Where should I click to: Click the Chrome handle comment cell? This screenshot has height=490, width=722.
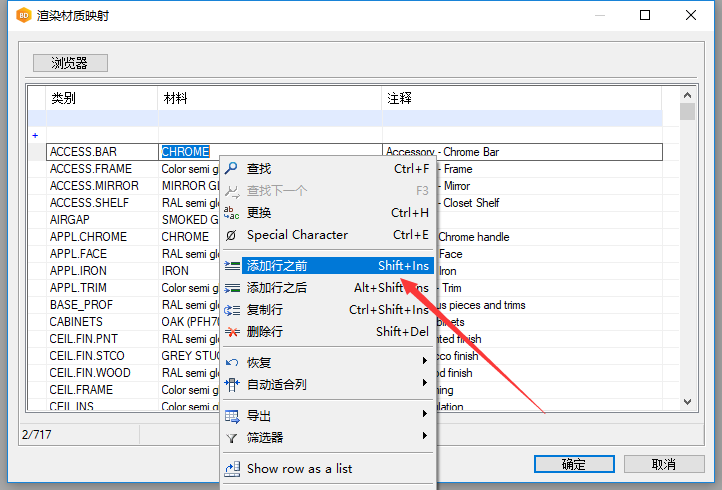549,237
